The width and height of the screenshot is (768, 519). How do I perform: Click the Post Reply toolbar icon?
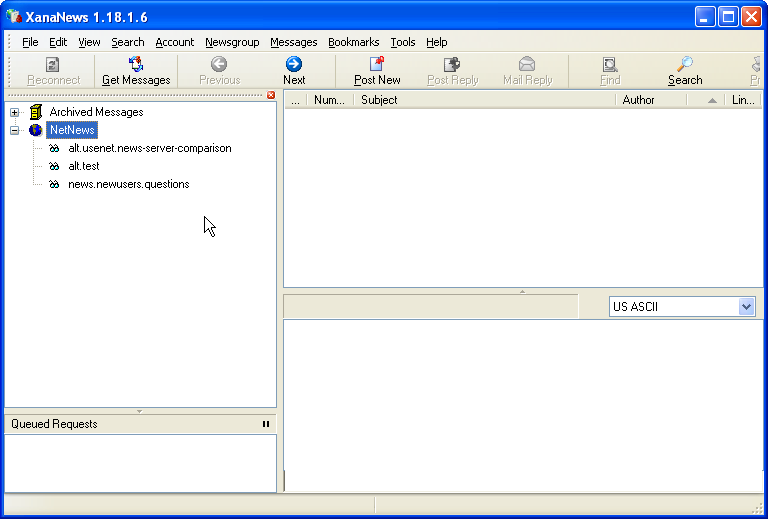452,64
